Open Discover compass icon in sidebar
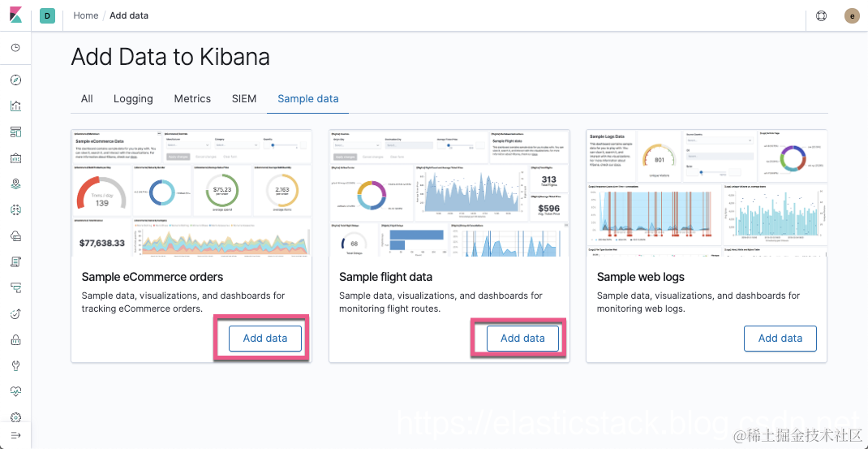868x449 pixels. 15,80
